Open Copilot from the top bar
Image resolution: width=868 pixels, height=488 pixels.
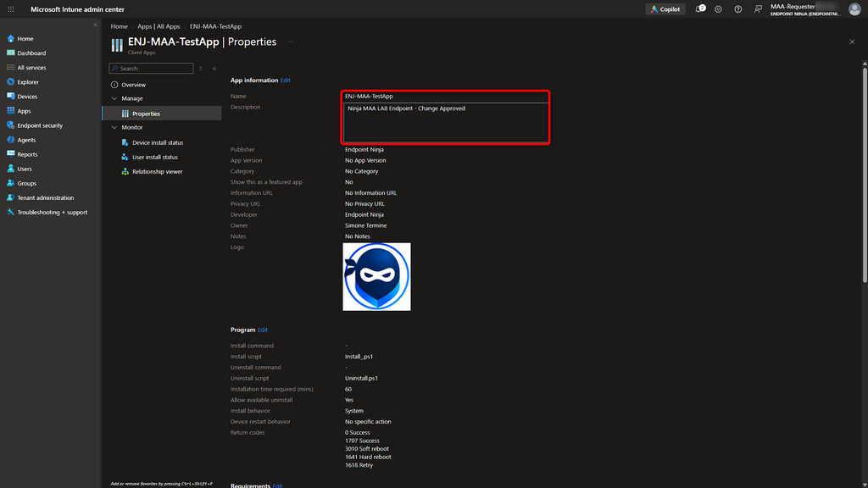[665, 9]
